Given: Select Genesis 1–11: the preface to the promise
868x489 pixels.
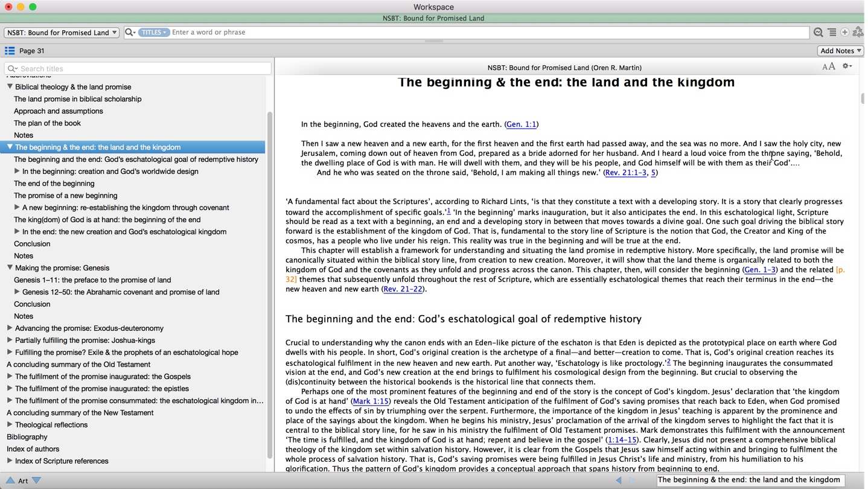Looking at the screenshot, I should tap(92, 280).
